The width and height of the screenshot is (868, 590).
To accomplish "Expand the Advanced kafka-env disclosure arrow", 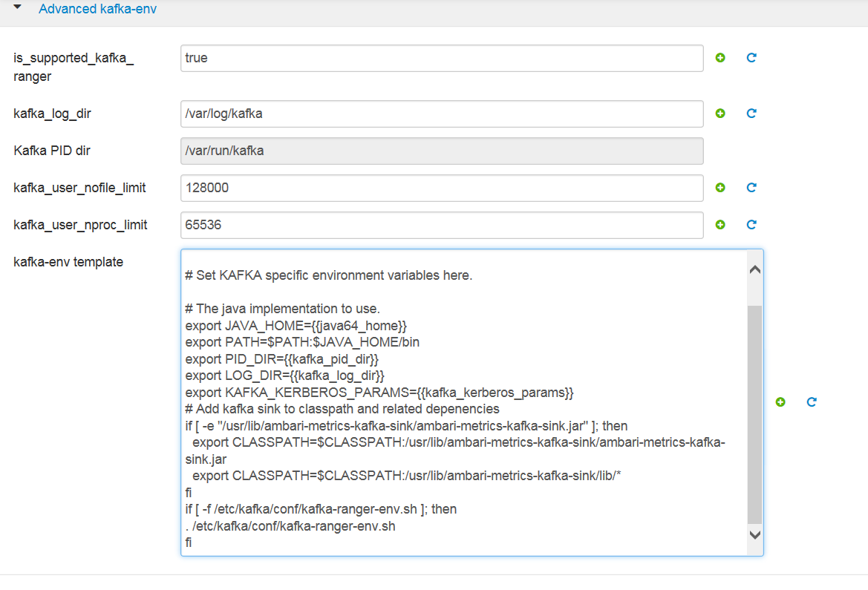I will 18,9.
